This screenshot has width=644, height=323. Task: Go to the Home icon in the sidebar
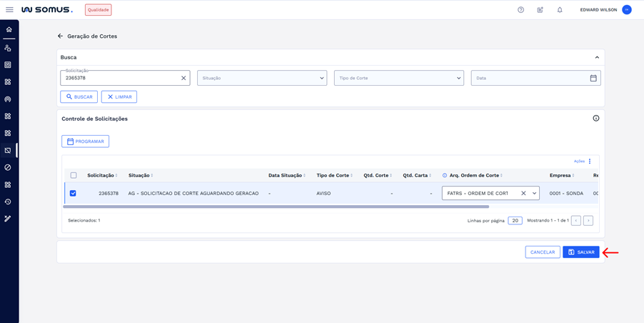pyautogui.click(x=9, y=30)
